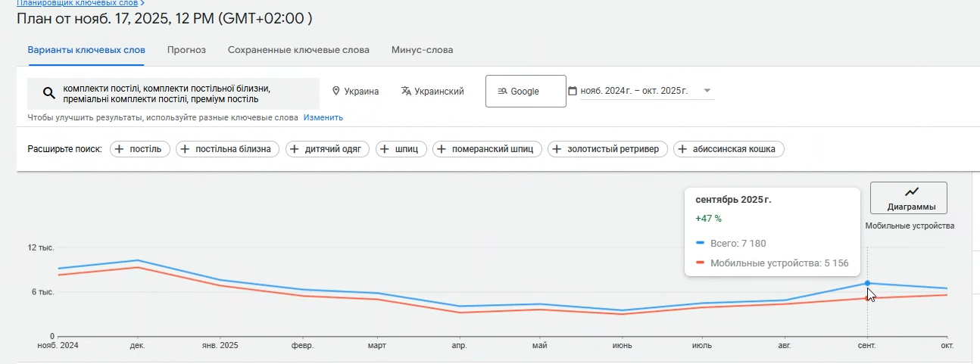Click the Планировщик ключевых слов breadcrumb link
This screenshot has height=364, width=980.
(x=77, y=3)
